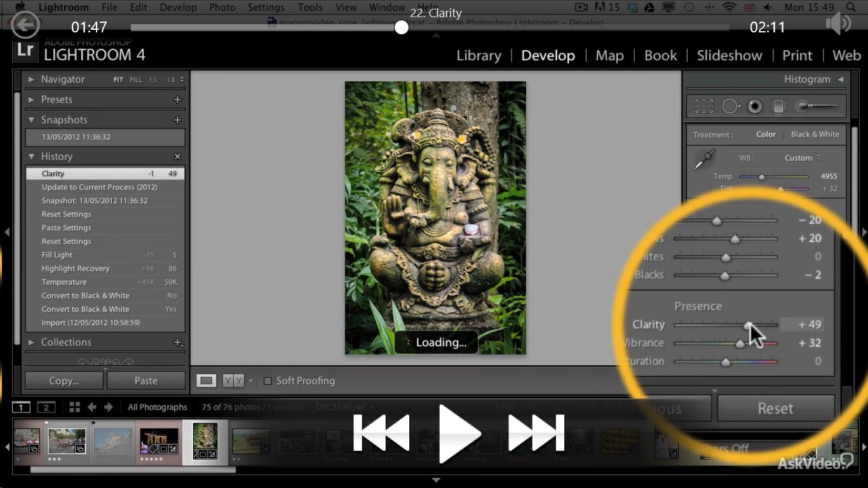Enable the Soft Proofing checkbox
The height and width of the screenshot is (488, 868).
pos(268,381)
